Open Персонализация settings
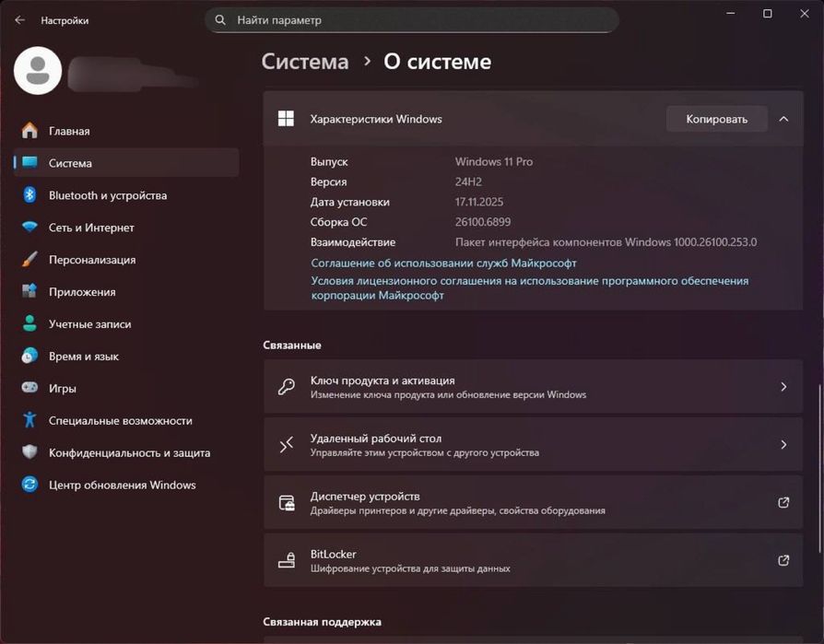The image size is (824, 644). pos(126,260)
